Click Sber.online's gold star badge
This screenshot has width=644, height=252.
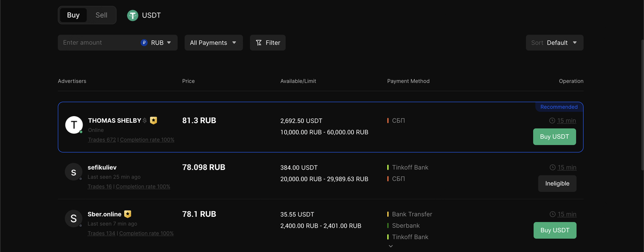coord(128,214)
